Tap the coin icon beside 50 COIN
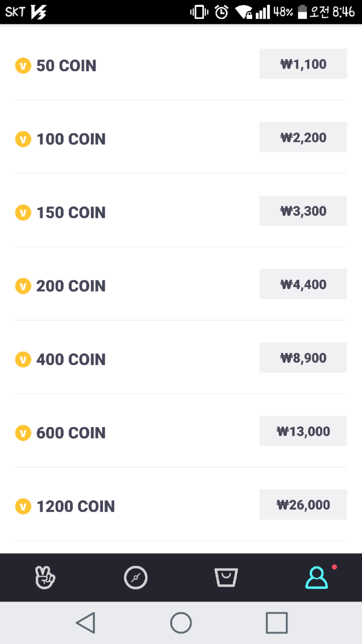Image resolution: width=362 pixels, height=644 pixels. coord(23,65)
